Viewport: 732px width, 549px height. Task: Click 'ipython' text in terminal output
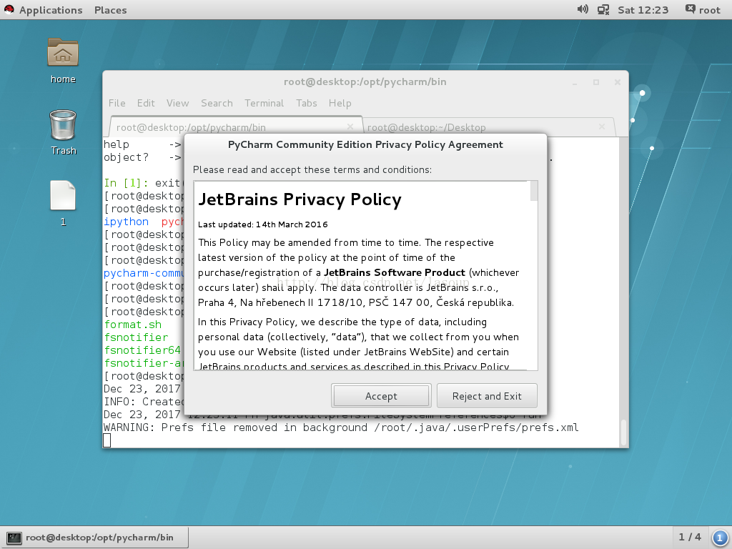[x=126, y=222]
